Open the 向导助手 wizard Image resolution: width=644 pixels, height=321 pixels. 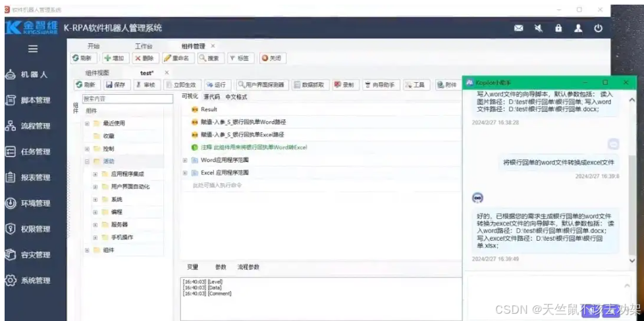click(x=381, y=85)
